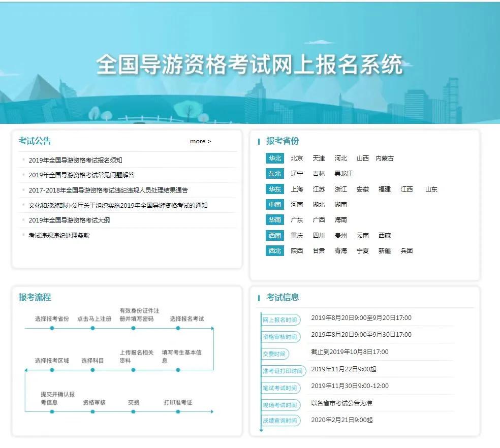Select the 西北 region badge
The image size is (500, 448).
(274, 250)
